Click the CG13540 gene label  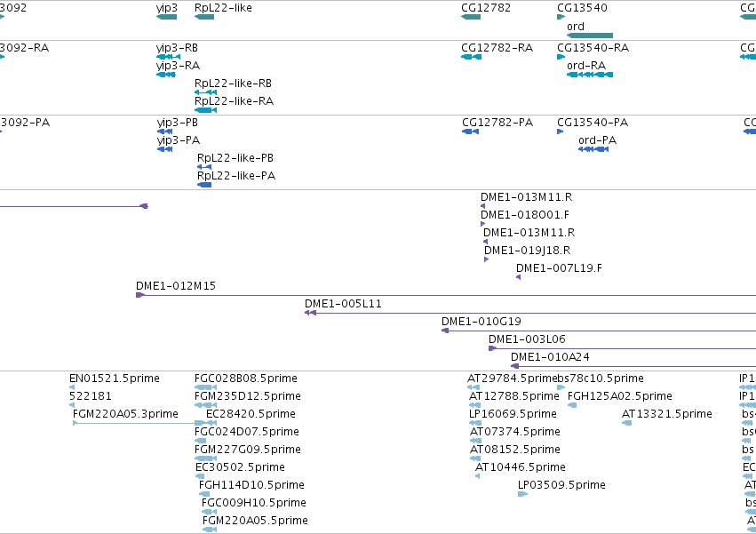pyautogui.click(x=582, y=8)
